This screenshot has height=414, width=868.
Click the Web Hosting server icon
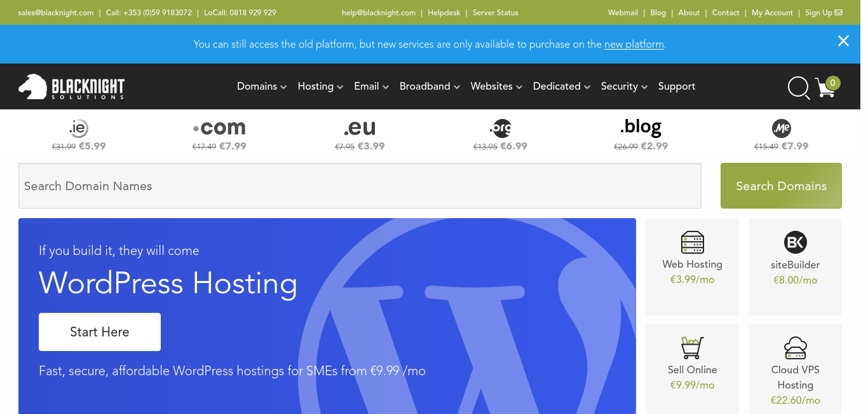(x=692, y=242)
